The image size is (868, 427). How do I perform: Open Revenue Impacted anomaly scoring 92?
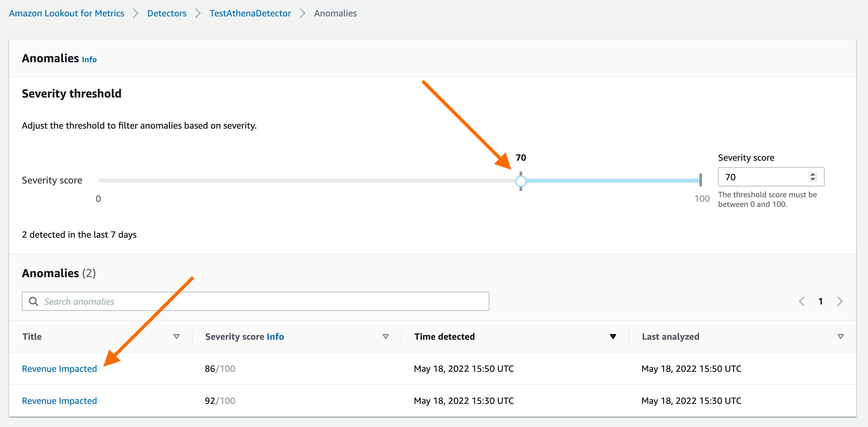click(x=59, y=400)
